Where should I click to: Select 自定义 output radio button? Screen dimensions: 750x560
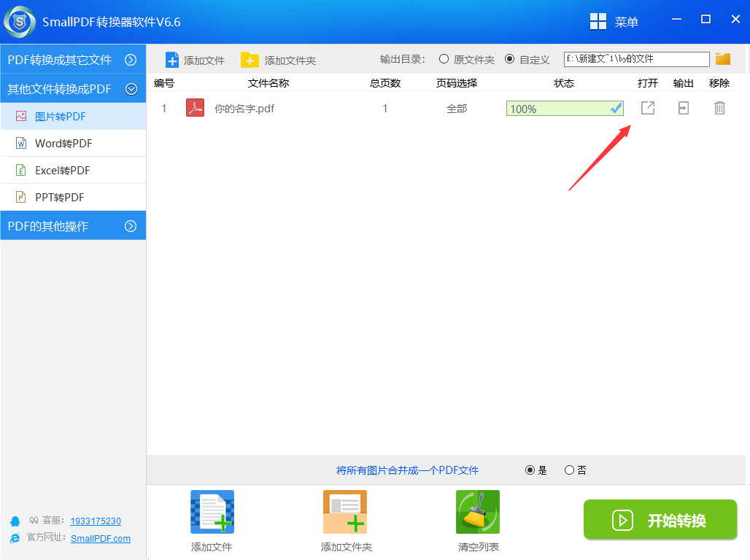point(510,59)
